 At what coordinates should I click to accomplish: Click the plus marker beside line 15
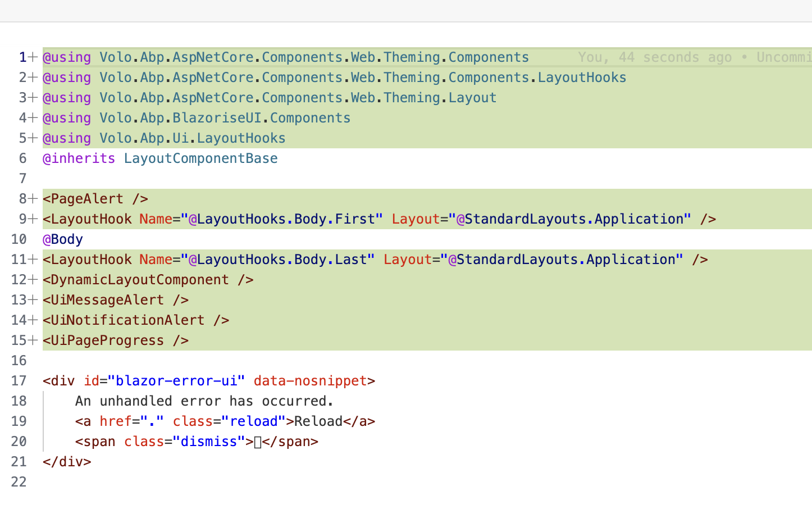[33, 340]
